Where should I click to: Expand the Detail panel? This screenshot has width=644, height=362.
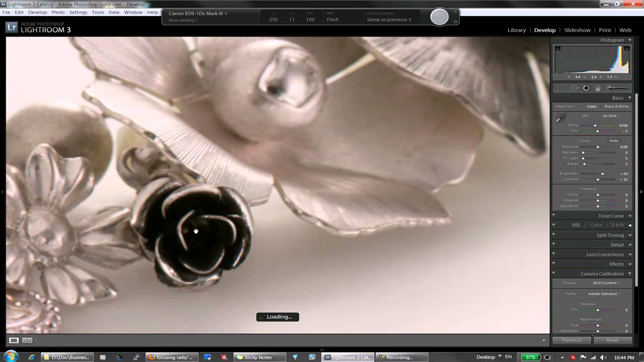629,245
